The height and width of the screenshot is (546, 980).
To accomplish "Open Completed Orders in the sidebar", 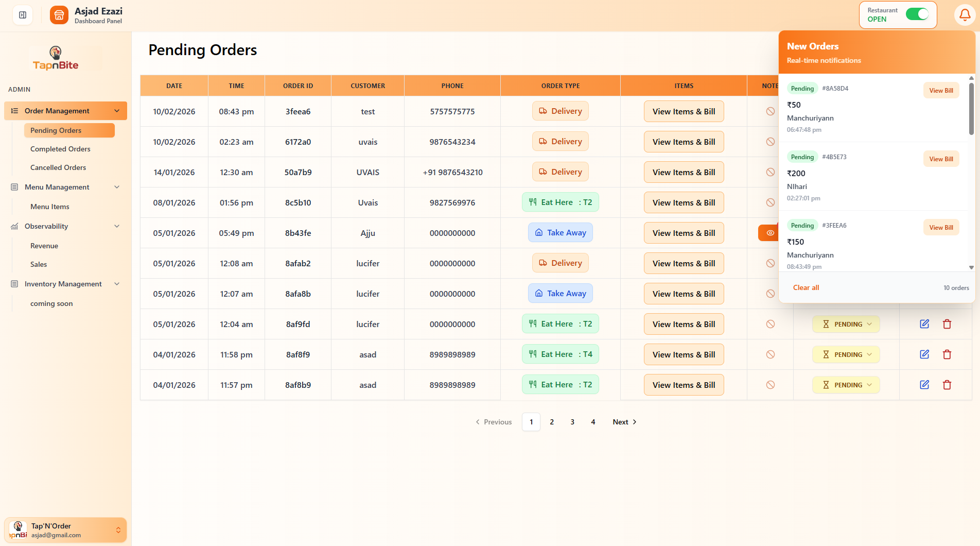I will (60, 149).
